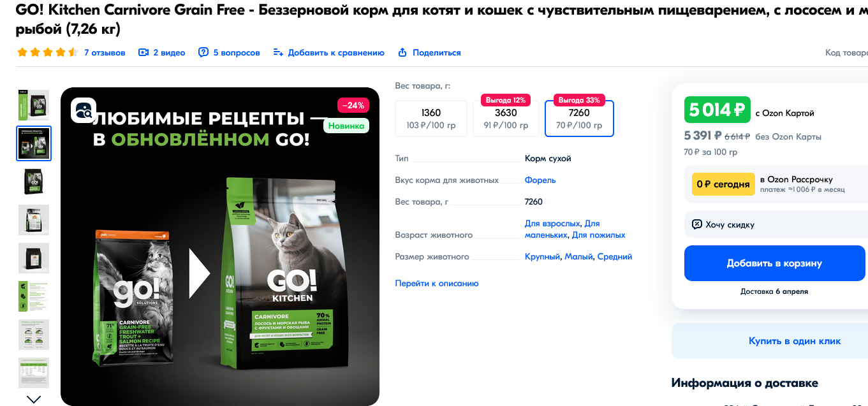868x406 pixels.
Task: Select the 1360 g weight option
Action: click(x=431, y=119)
